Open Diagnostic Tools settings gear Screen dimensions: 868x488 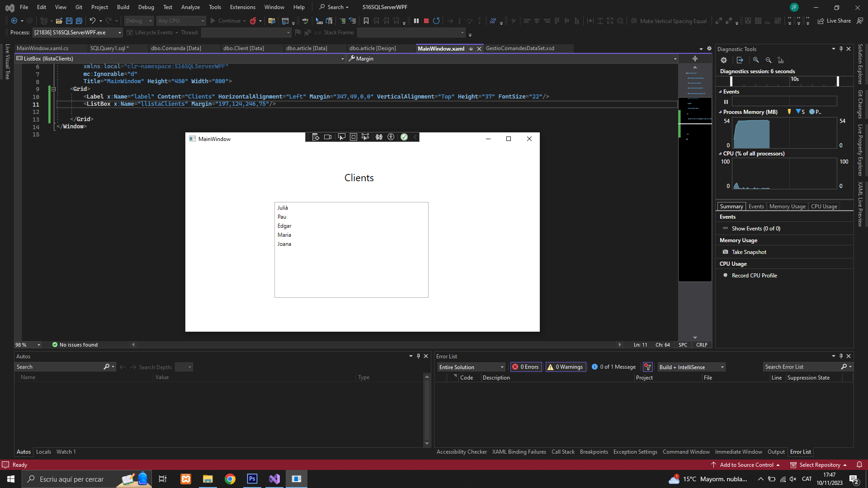[x=724, y=60]
